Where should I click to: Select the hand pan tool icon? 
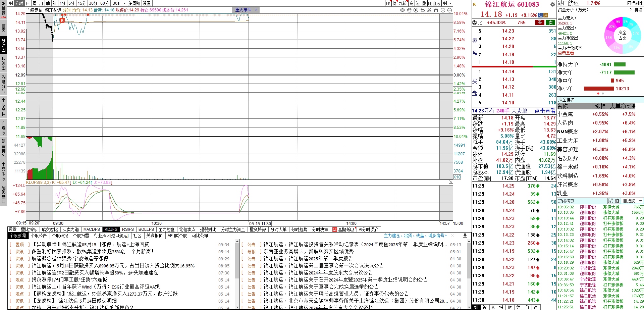coord(409,10)
